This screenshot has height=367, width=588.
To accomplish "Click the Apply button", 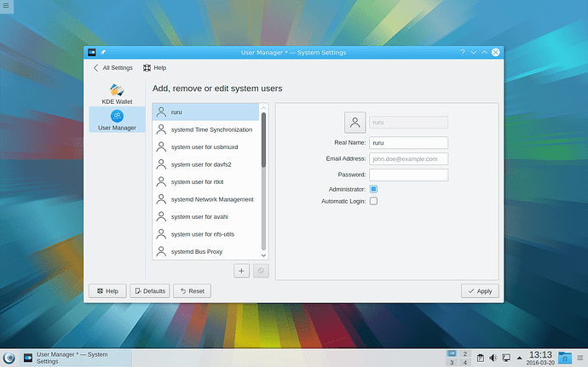I will 480,291.
